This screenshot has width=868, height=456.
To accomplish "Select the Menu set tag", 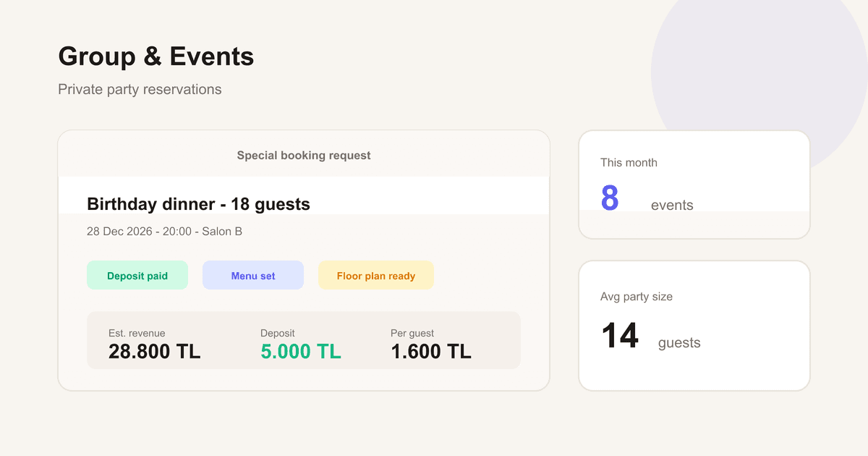I will [253, 275].
